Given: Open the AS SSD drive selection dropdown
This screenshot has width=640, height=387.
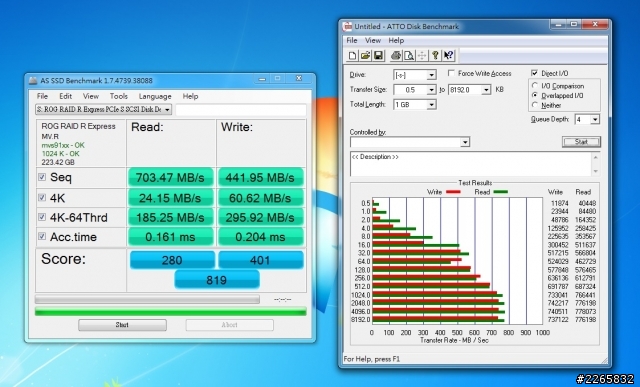Looking at the screenshot, I should click(167, 109).
